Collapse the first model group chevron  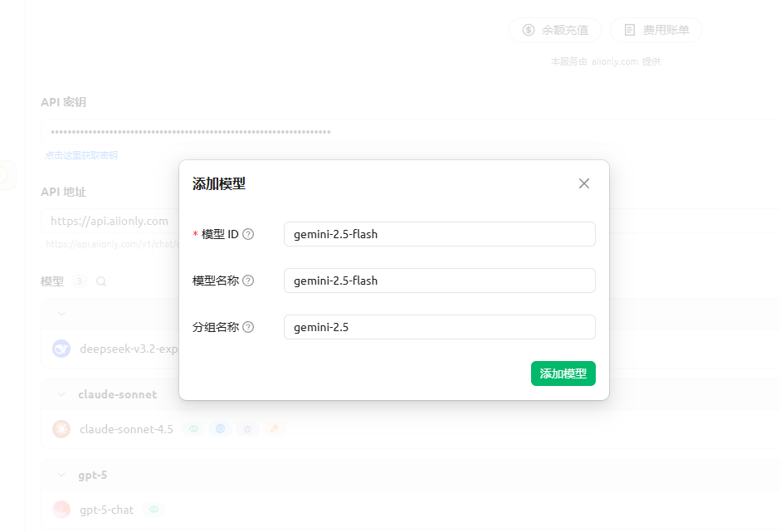61,314
